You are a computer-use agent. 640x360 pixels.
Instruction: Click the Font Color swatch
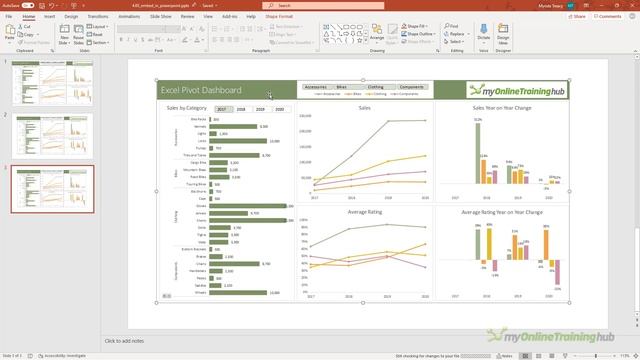coord(197,40)
